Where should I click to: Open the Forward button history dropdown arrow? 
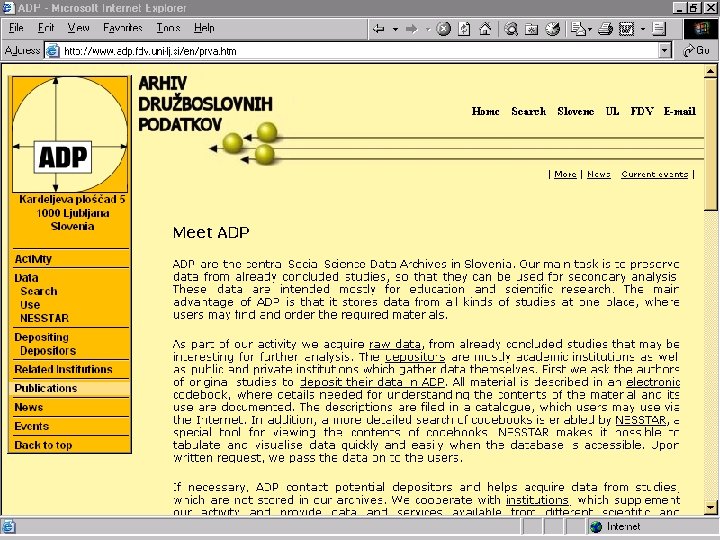pos(428,29)
